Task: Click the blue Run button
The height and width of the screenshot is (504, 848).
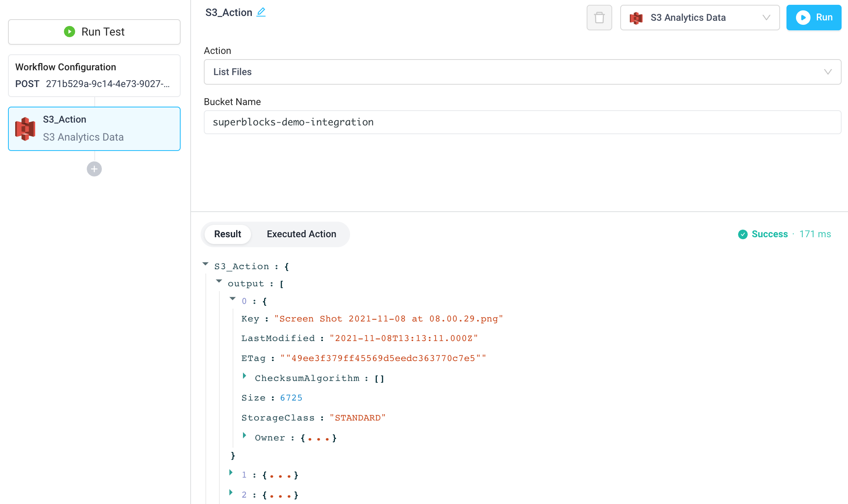Action: (x=814, y=17)
